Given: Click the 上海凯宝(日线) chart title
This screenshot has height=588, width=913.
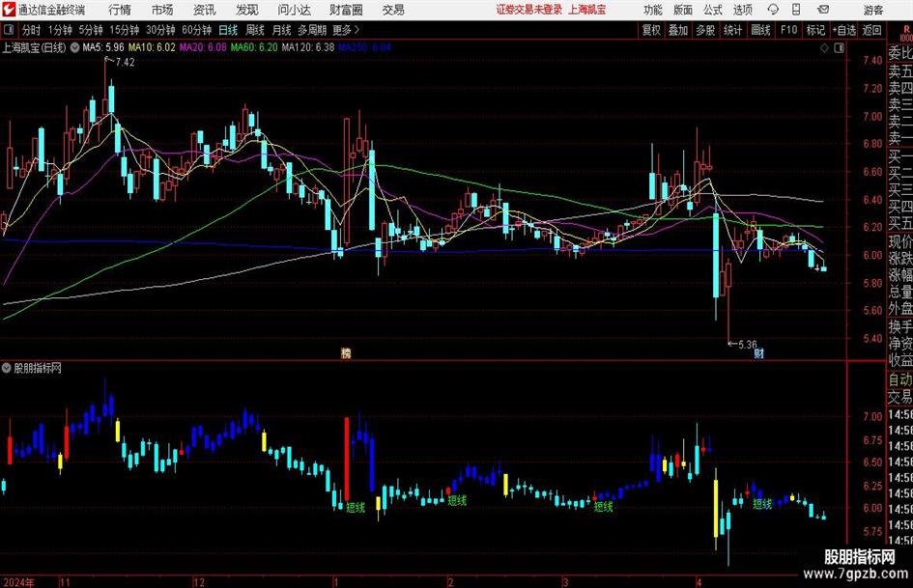Looking at the screenshot, I should 34,47.
